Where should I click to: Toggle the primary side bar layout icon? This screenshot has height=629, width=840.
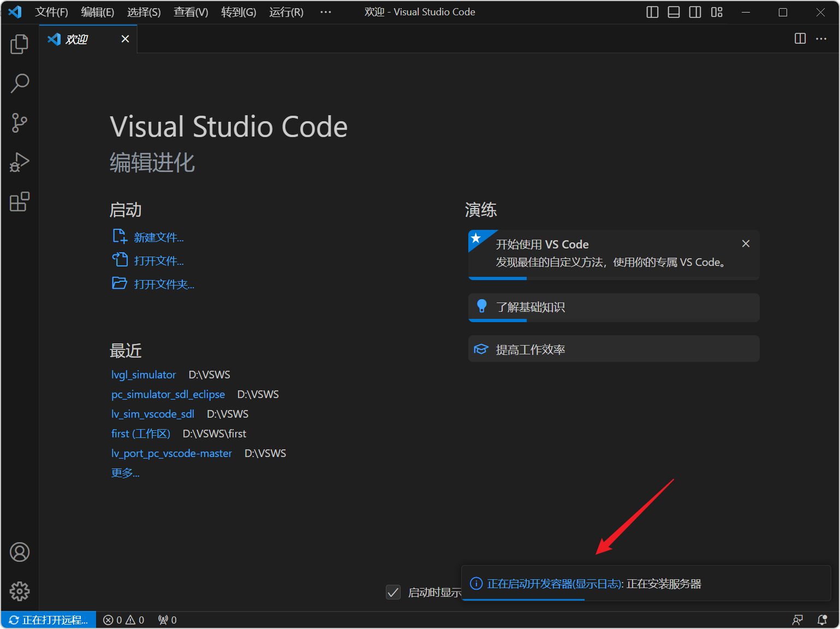coord(652,12)
